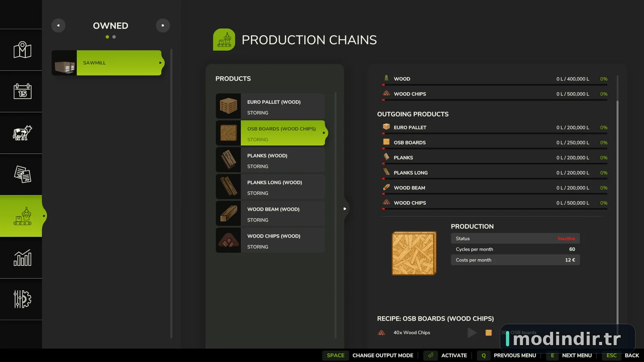The image size is (644, 362).
Task: Open the animals menu with the cow icon
Action: click(x=22, y=133)
